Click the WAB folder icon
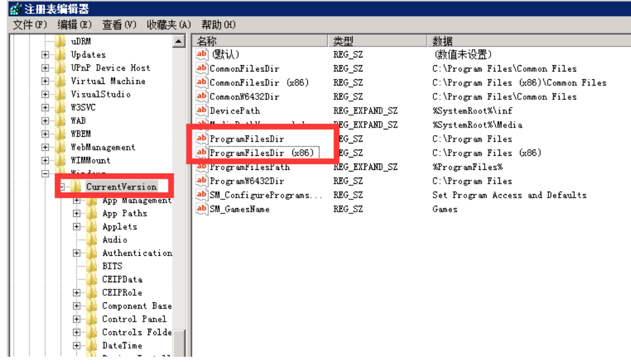Screen dimensions: 631x364 tap(61, 121)
